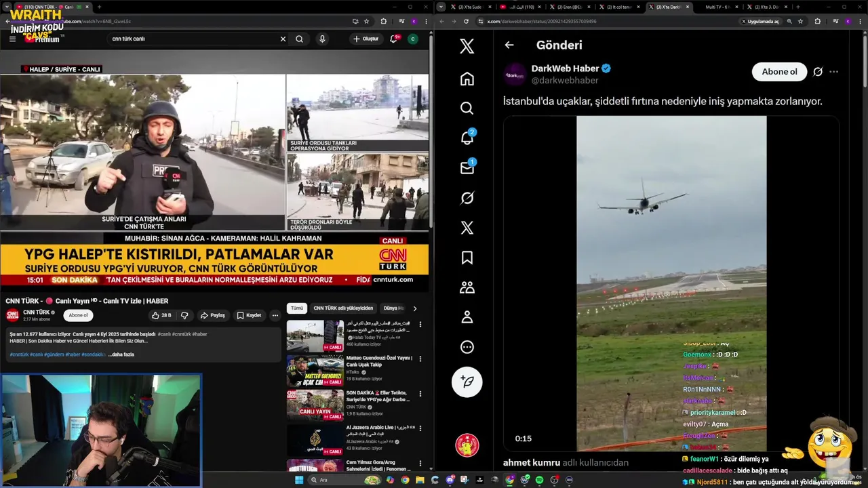
Task: Open options for Halab Today TV video
Action: coord(420,325)
